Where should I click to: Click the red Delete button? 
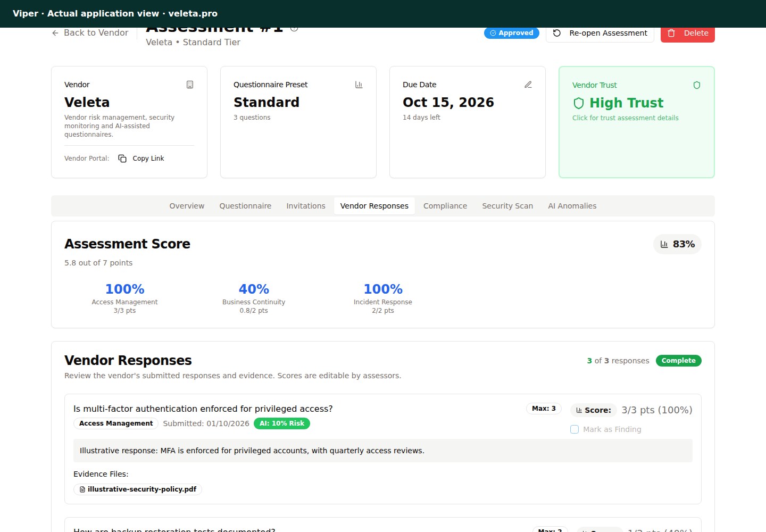point(688,33)
